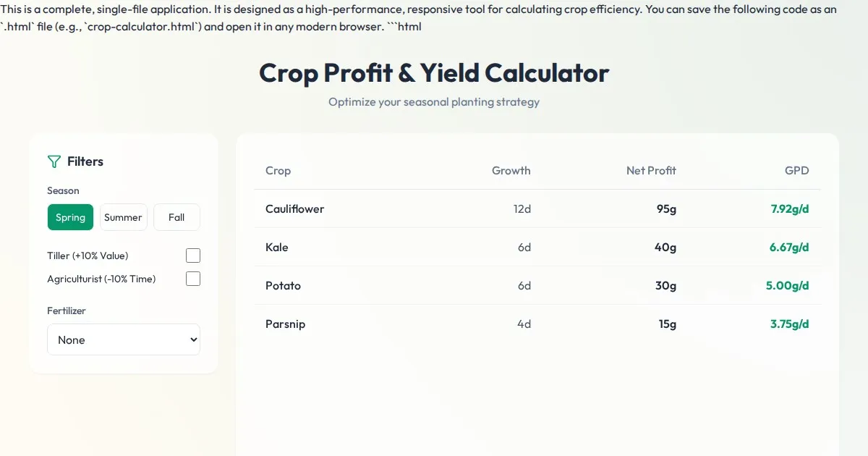This screenshot has width=868, height=456.
Task: Click the Crop column header
Action: [x=278, y=171]
